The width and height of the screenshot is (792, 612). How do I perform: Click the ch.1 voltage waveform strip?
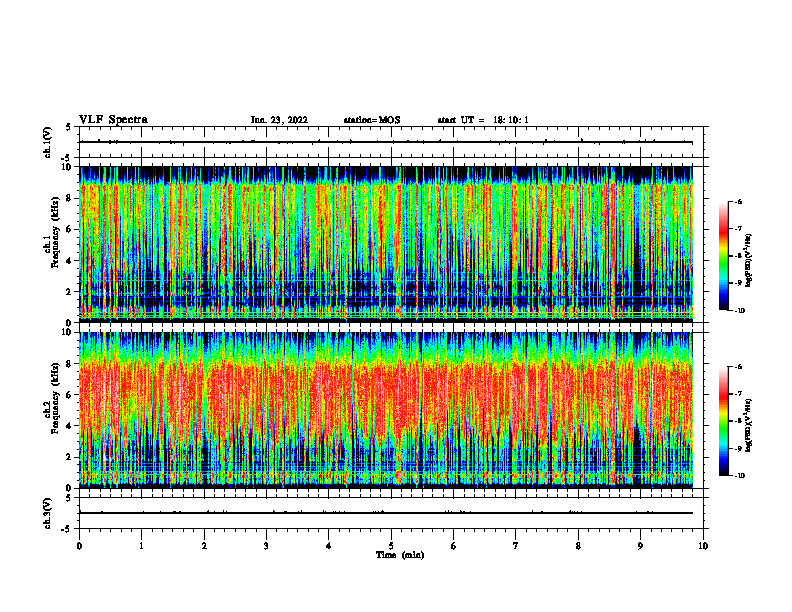point(391,142)
